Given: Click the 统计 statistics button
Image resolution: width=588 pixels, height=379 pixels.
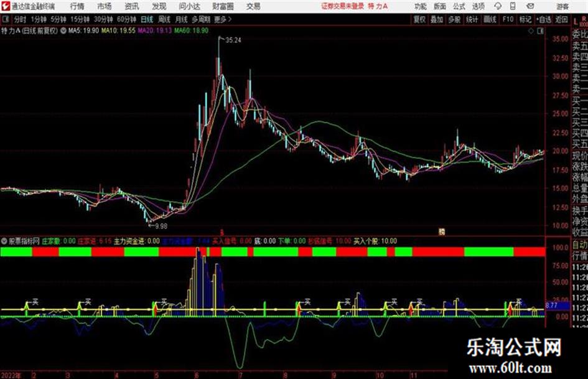Looking at the screenshot, I should pyautogui.click(x=472, y=19).
